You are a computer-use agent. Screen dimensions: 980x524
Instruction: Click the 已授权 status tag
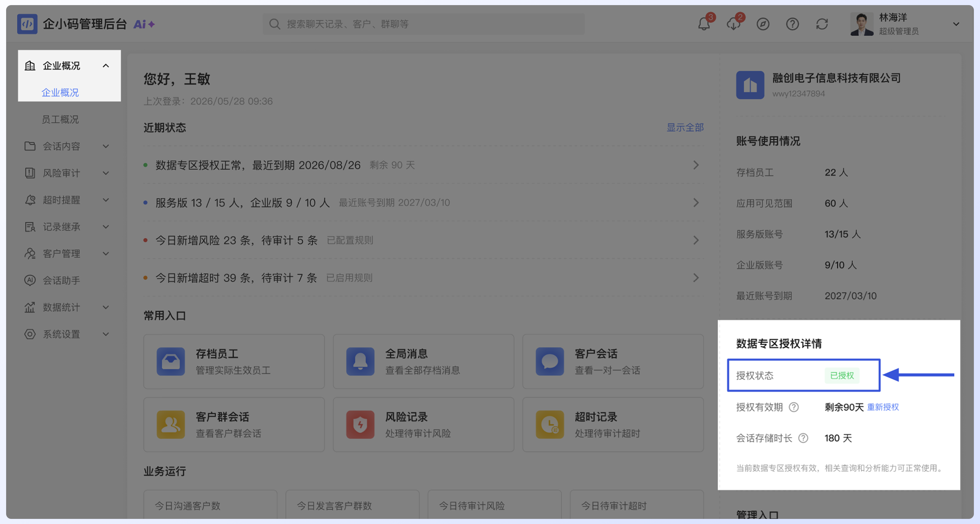coord(841,376)
